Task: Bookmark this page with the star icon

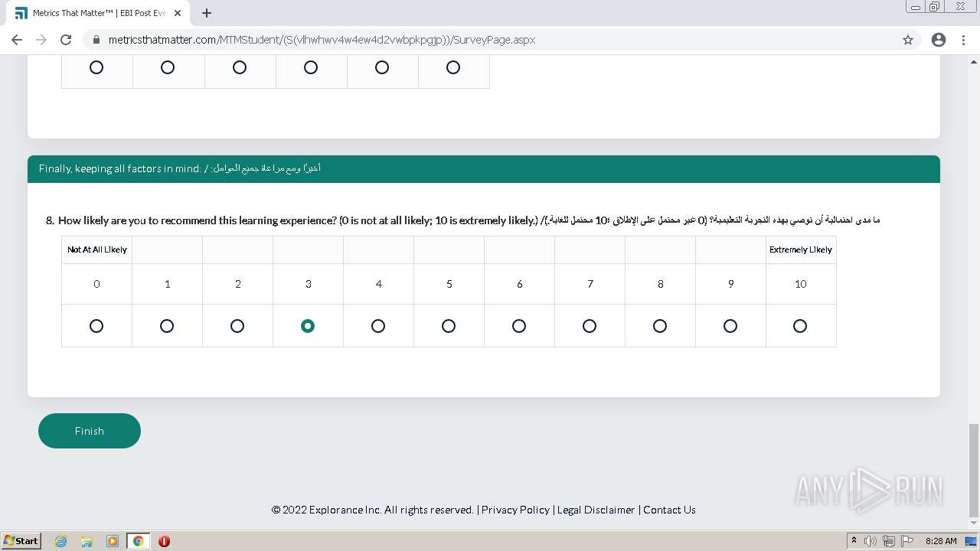Action: coord(908,40)
